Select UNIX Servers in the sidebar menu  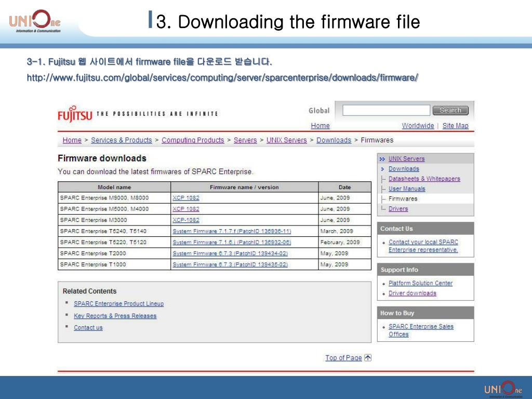click(x=406, y=159)
